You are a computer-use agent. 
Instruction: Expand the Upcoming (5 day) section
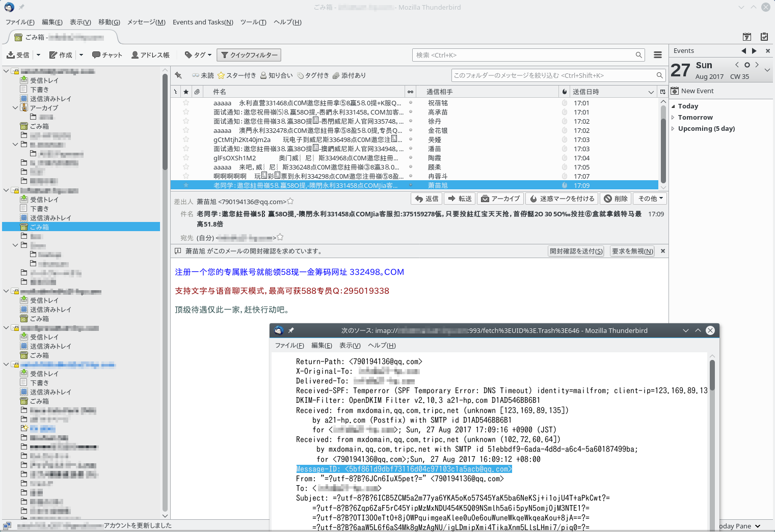673,129
